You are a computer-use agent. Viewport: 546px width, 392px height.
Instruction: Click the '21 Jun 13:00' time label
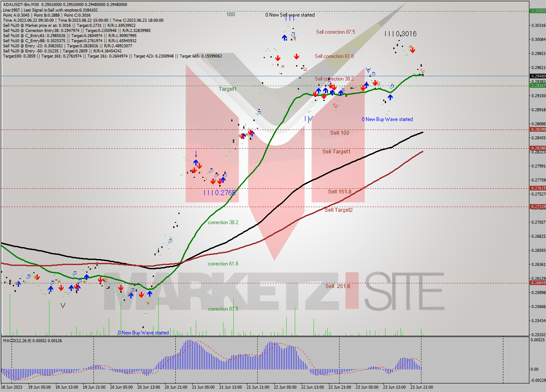[x=230, y=387]
